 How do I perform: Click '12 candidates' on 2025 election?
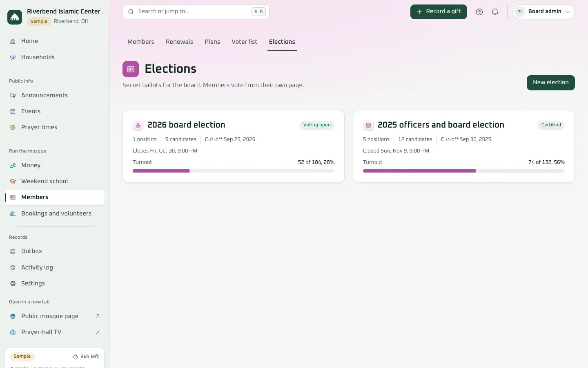tap(415, 139)
